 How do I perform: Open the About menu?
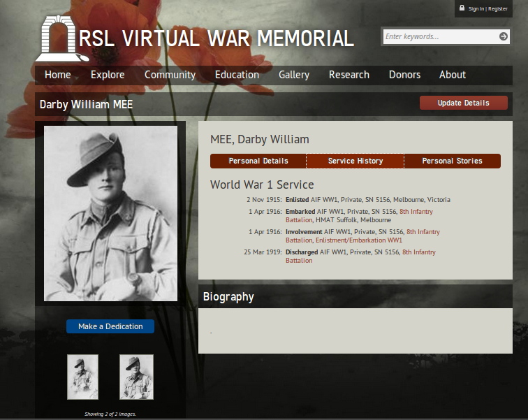pos(453,75)
